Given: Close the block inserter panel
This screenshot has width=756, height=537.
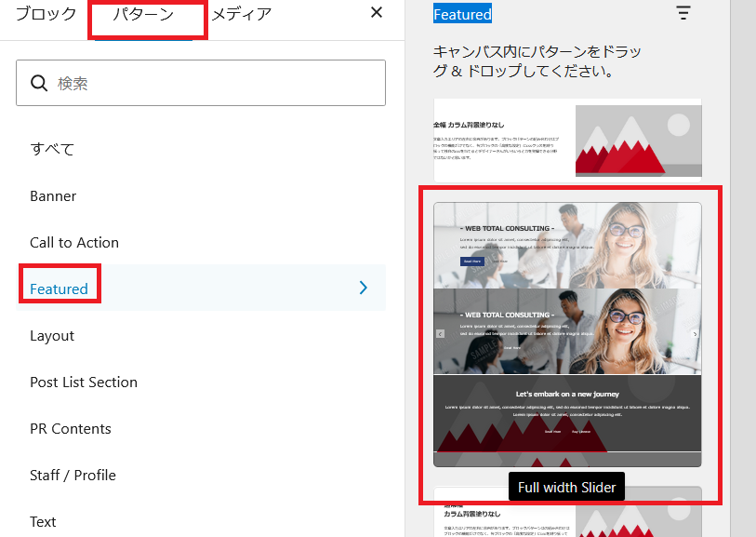Looking at the screenshot, I should point(377,13).
